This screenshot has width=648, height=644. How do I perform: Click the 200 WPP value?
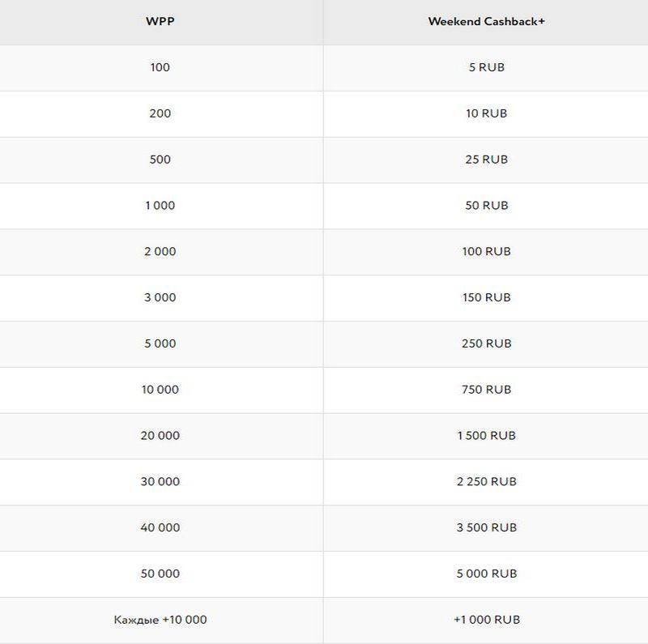tap(160, 113)
